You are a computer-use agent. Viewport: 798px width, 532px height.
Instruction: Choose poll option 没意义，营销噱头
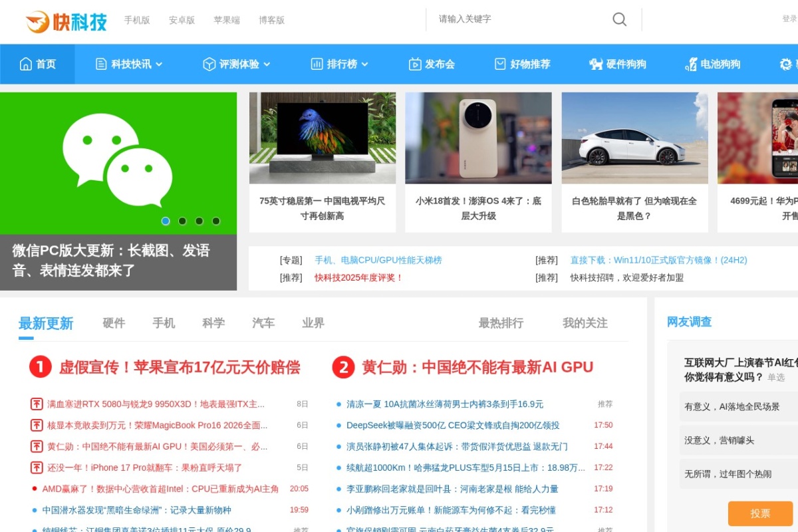click(x=738, y=440)
